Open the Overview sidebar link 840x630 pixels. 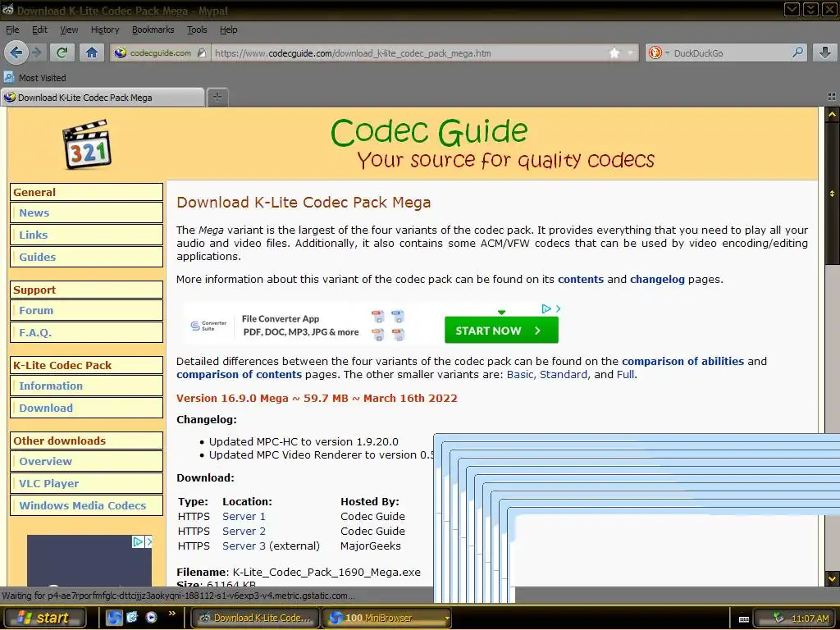pyautogui.click(x=46, y=461)
